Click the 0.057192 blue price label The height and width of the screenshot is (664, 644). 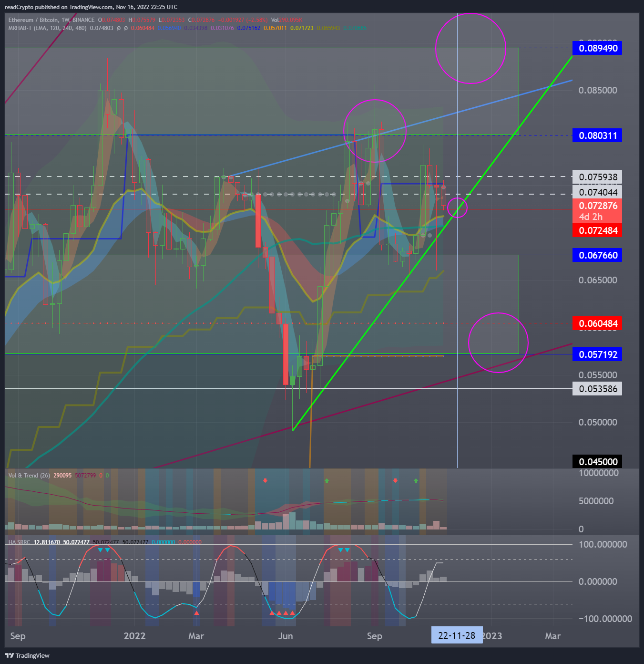click(598, 354)
